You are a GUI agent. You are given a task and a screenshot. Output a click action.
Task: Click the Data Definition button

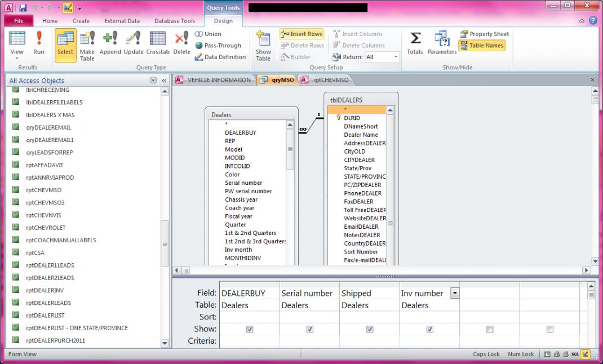(x=220, y=57)
